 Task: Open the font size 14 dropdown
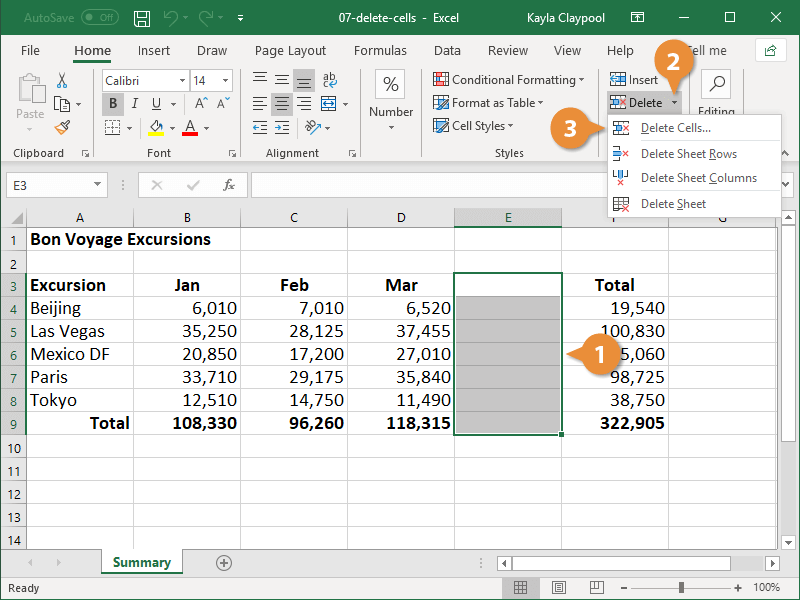[x=225, y=81]
